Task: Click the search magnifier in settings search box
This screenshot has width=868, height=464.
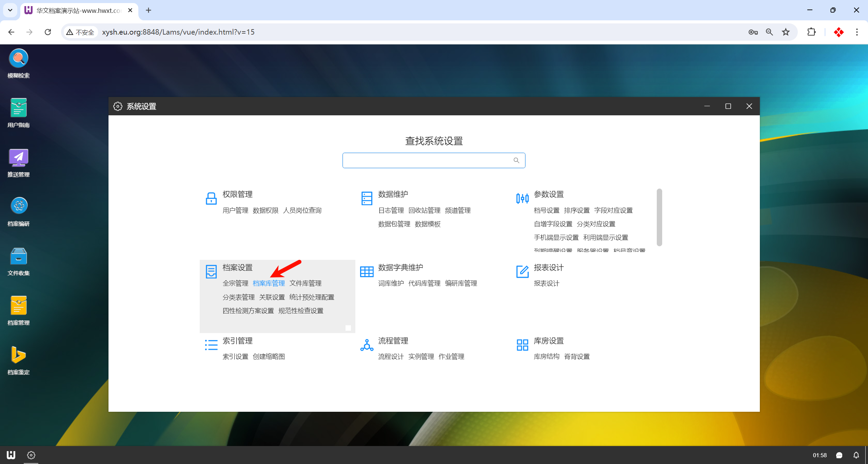Action: click(516, 160)
